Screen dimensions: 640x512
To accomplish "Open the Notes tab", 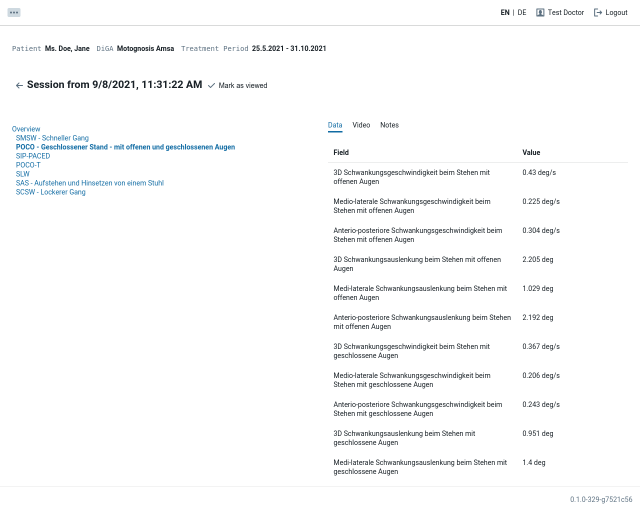I will [x=389, y=125].
